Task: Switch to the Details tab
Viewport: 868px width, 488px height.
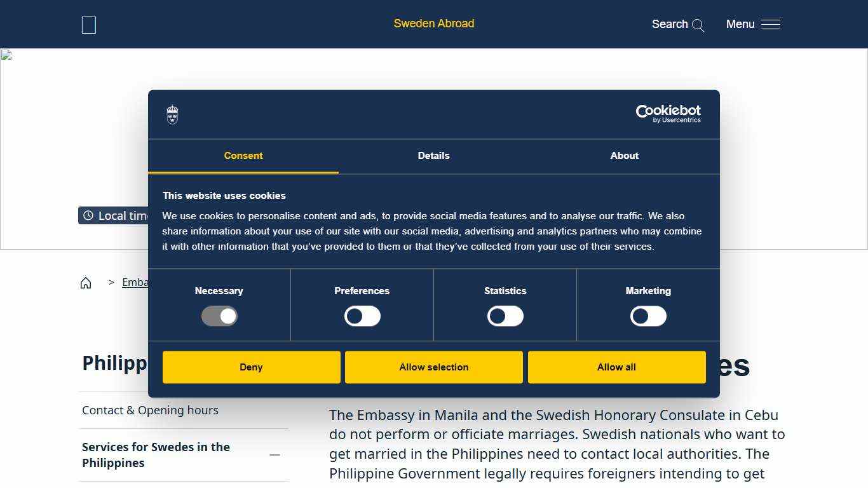Action: click(x=434, y=156)
